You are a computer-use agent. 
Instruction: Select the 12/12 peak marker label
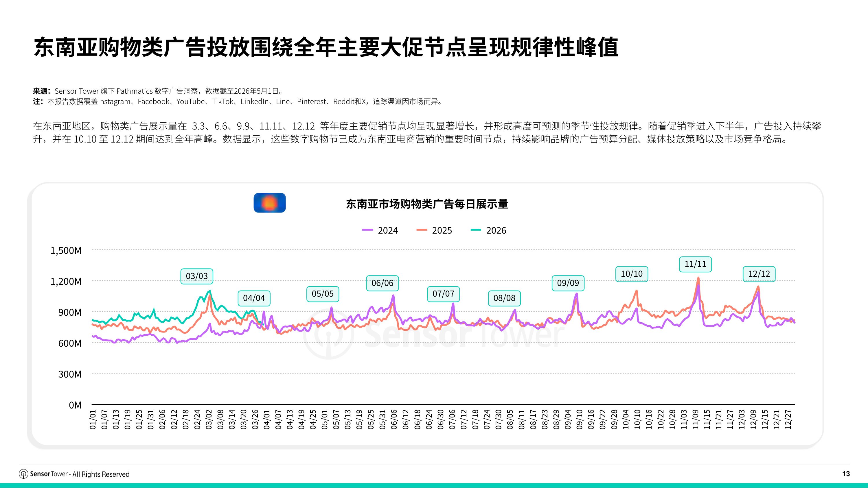(x=759, y=274)
